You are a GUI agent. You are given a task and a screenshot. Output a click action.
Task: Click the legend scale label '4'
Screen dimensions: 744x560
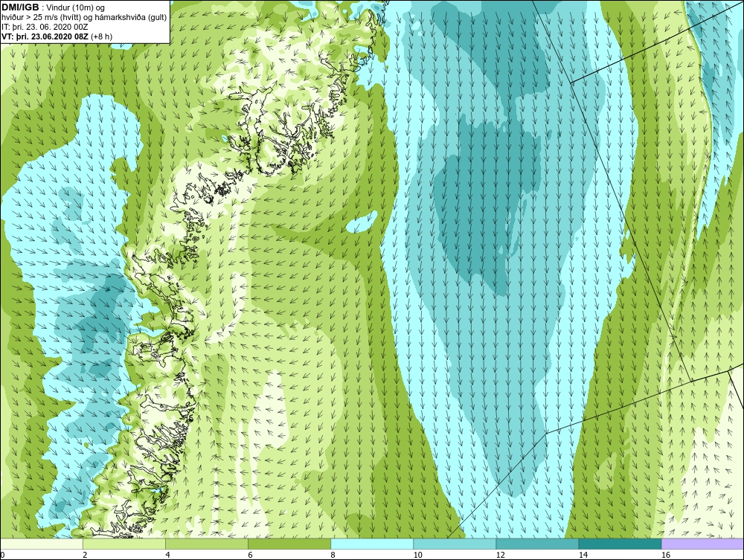pos(167,555)
